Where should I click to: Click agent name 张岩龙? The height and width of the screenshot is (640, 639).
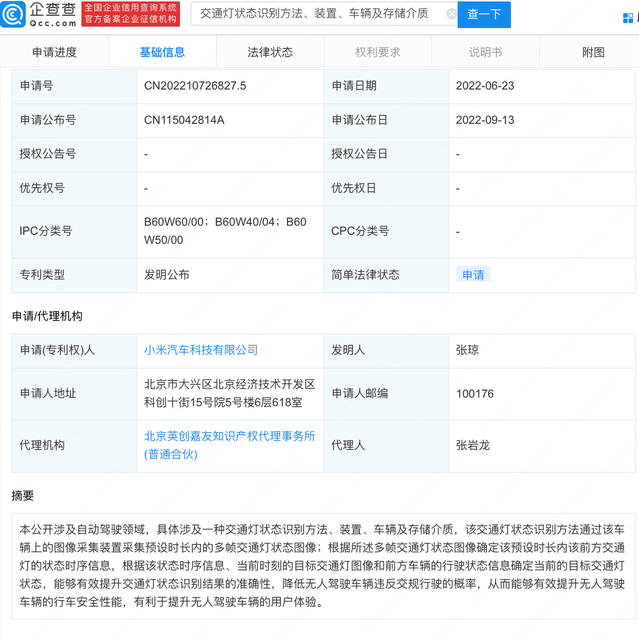473,445
